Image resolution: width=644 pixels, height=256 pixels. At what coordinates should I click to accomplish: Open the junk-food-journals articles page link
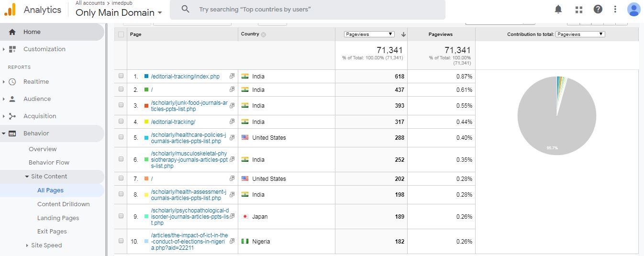[189, 106]
